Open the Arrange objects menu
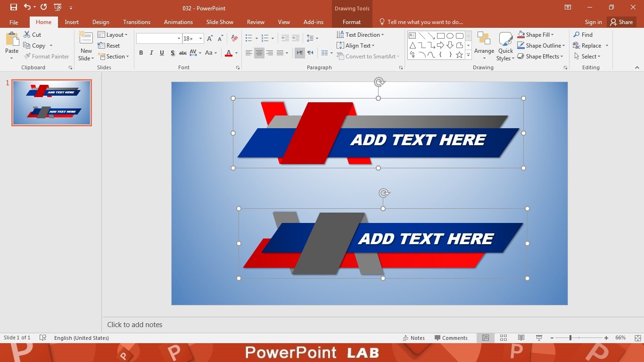 click(x=484, y=46)
